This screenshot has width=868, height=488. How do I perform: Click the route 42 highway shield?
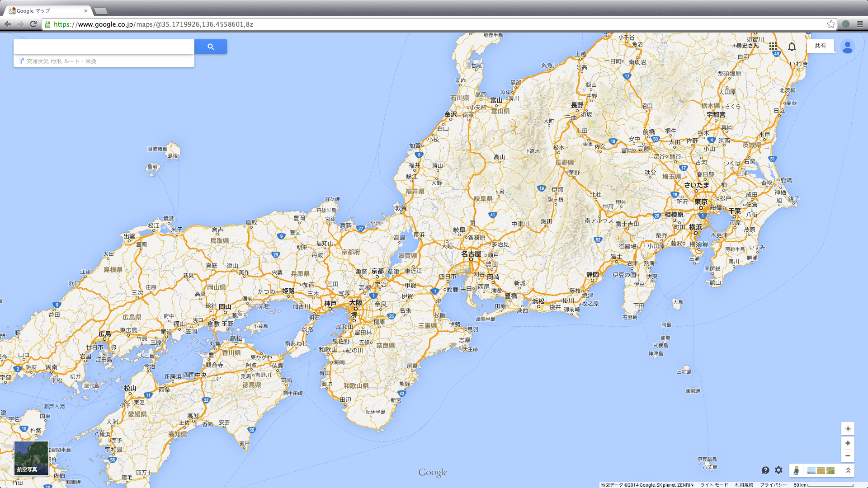402,394
